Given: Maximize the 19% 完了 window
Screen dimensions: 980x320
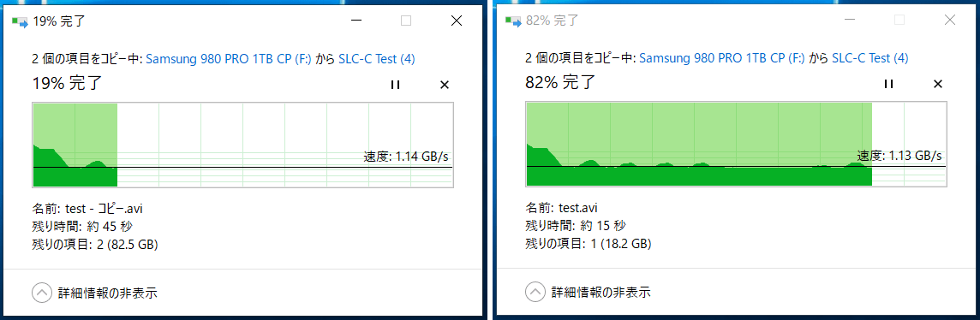Looking at the screenshot, I should [x=406, y=21].
